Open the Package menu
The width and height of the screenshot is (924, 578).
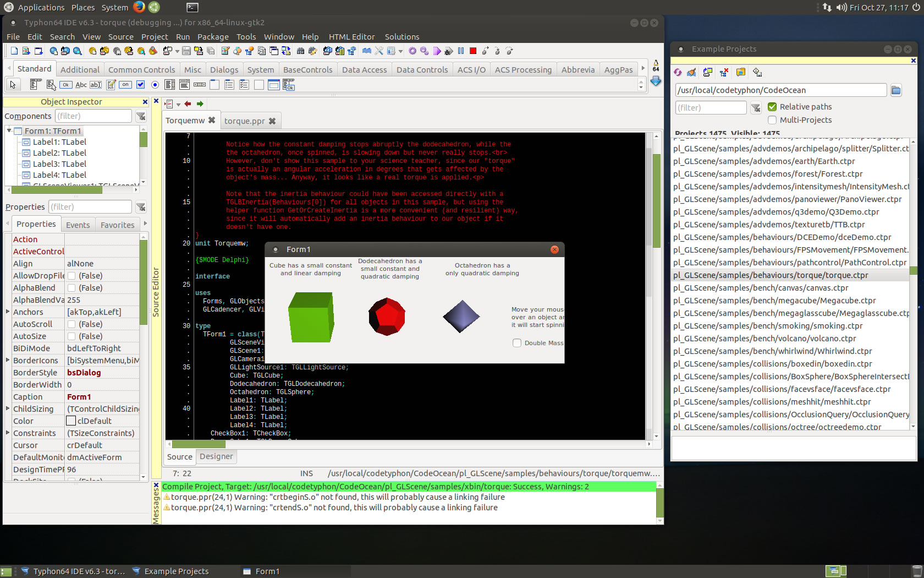(213, 37)
